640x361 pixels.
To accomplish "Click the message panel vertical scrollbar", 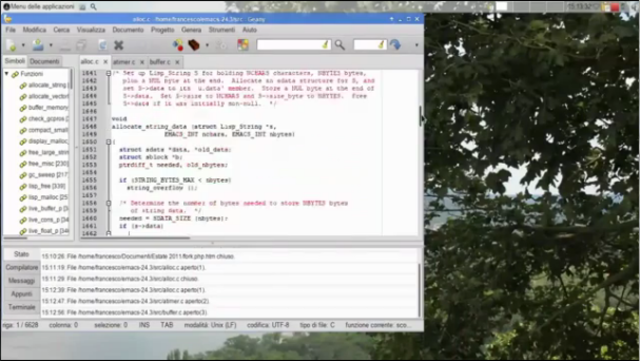I will click(420, 289).
